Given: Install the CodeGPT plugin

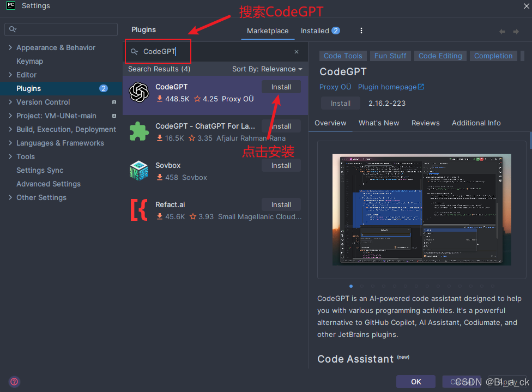Looking at the screenshot, I should click(x=281, y=87).
